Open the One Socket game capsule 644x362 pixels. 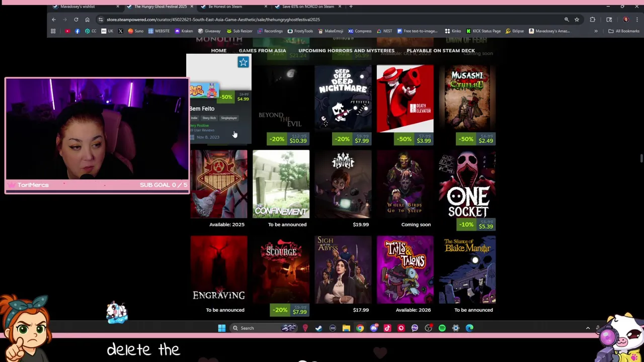click(467, 184)
